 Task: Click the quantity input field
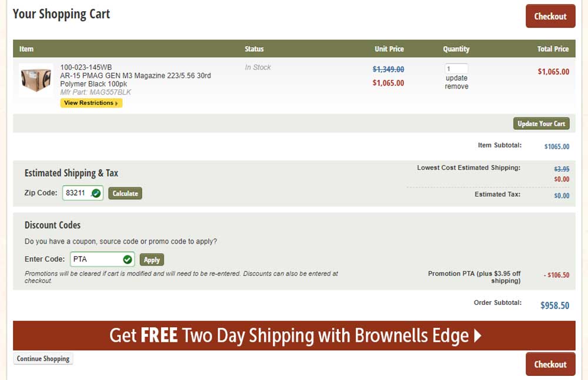456,69
